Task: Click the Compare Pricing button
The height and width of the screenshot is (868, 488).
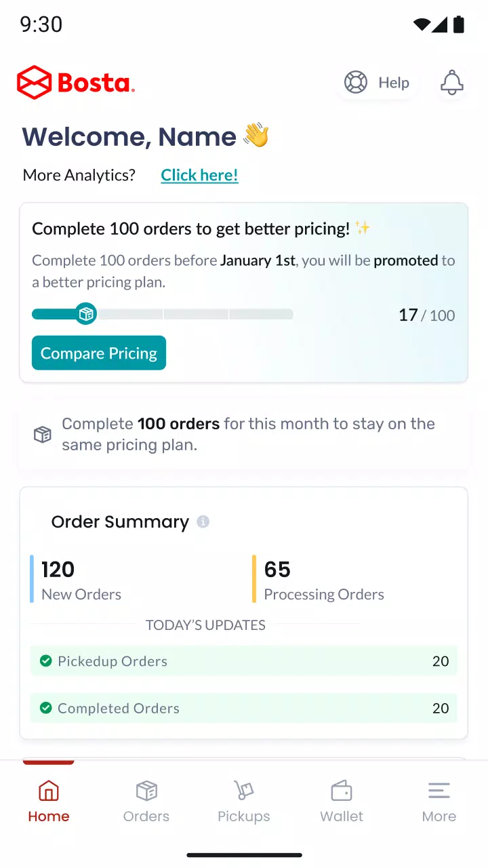Action: (x=99, y=353)
